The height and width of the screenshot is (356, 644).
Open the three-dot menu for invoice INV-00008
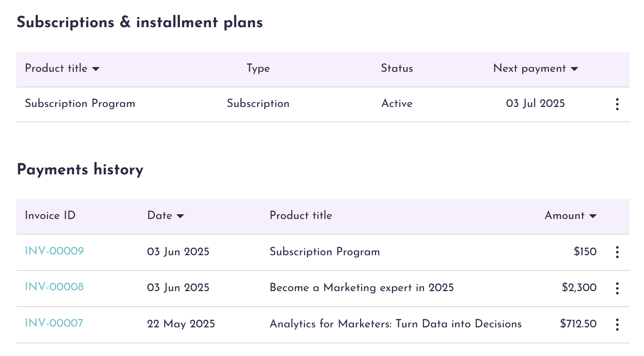click(617, 288)
